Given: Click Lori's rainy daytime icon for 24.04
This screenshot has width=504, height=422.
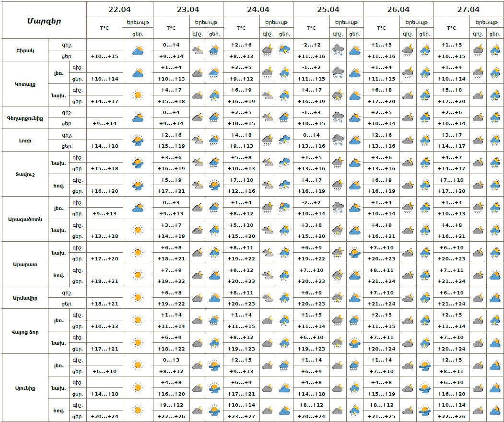Looking at the screenshot, I should [x=285, y=140].
